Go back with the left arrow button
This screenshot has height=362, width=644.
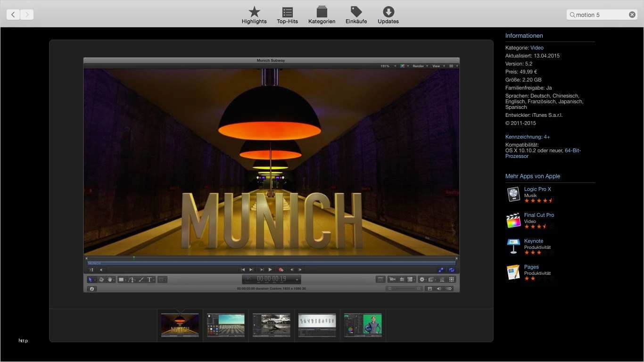(x=13, y=15)
